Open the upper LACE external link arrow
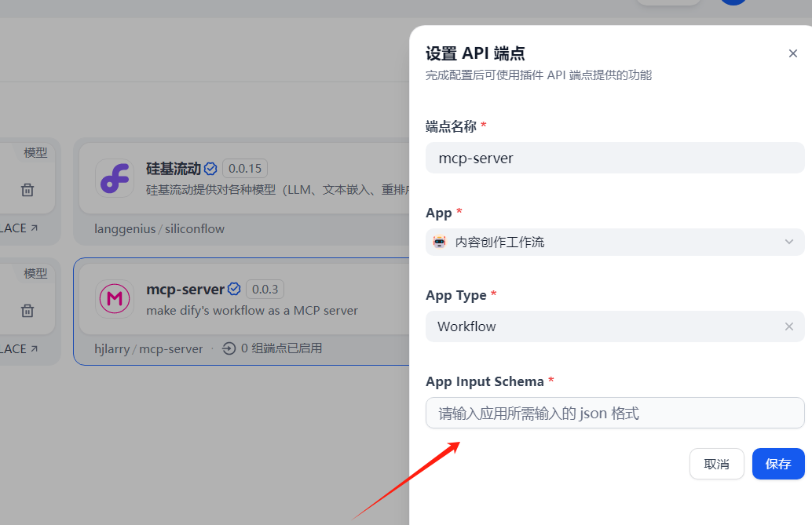The width and height of the screenshot is (812, 525). (35, 228)
